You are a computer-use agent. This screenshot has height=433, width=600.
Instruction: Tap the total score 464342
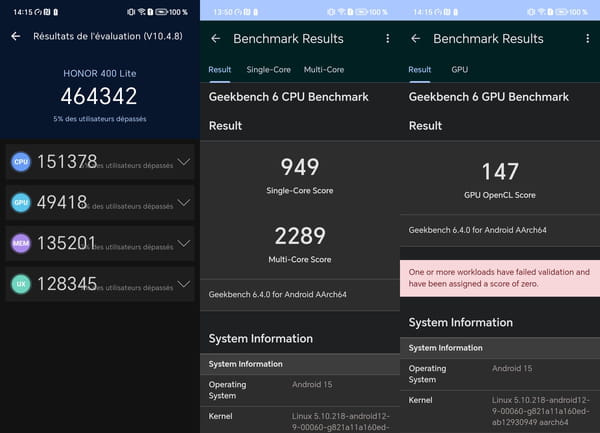click(99, 96)
